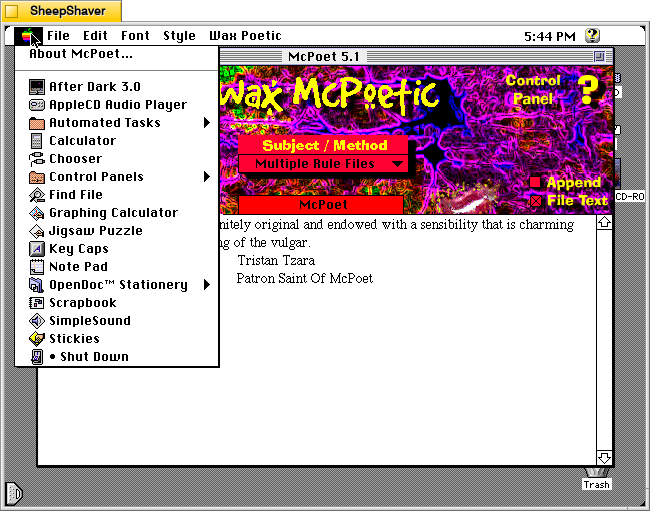This screenshot has width=650, height=511.
Task: Open the Wax Poetic menu
Action: [x=245, y=36]
